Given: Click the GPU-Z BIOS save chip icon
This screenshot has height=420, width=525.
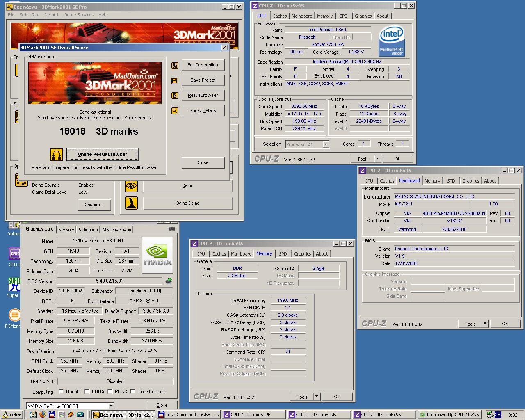Looking at the screenshot, I should pyautogui.click(x=169, y=281).
